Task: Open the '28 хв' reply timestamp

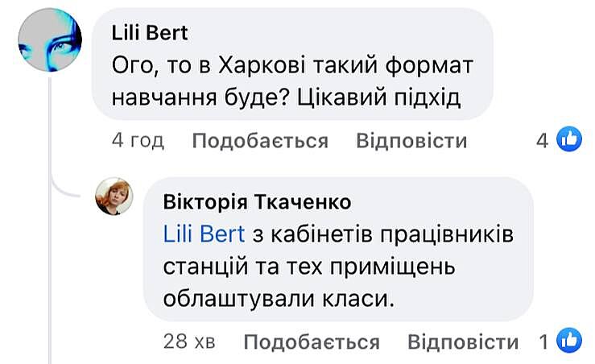Action: click(x=189, y=341)
